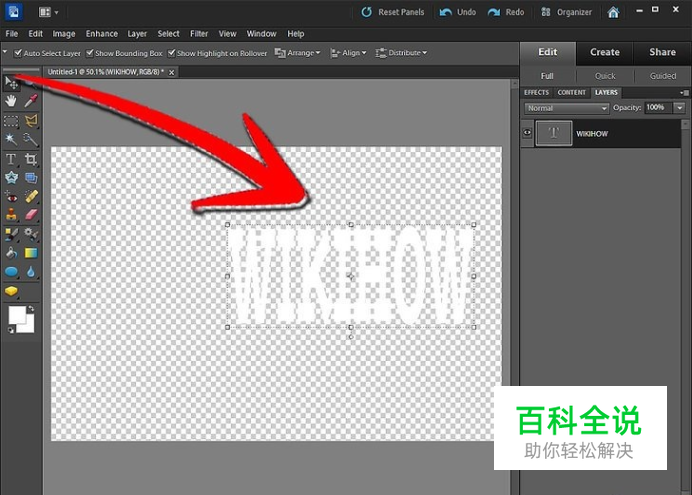This screenshot has width=692, height=495.
Task: Open the Align dropdown
Action: pos(348,53)
